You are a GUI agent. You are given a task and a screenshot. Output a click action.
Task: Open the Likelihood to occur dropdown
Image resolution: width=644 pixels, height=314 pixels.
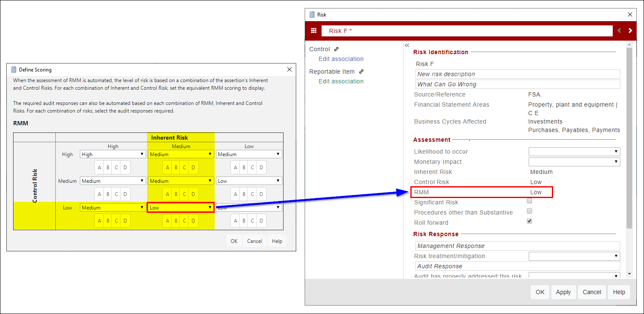[617, 151]
